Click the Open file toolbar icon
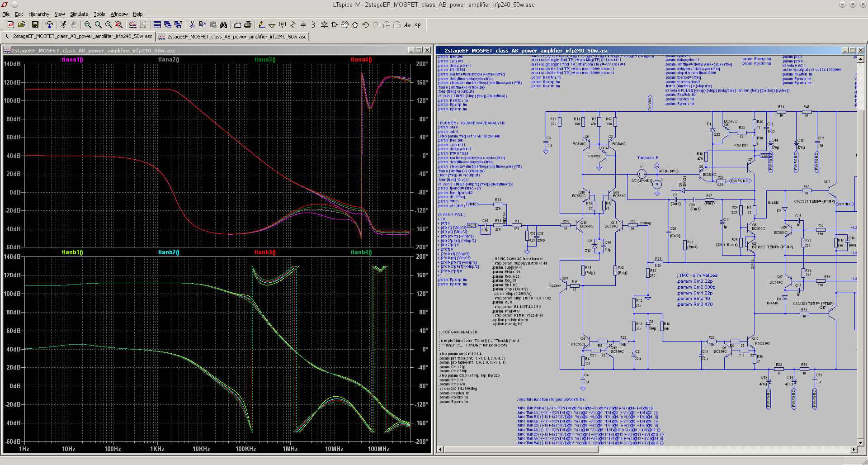Viewport: 868px width, 465px height. pos(21,25)
